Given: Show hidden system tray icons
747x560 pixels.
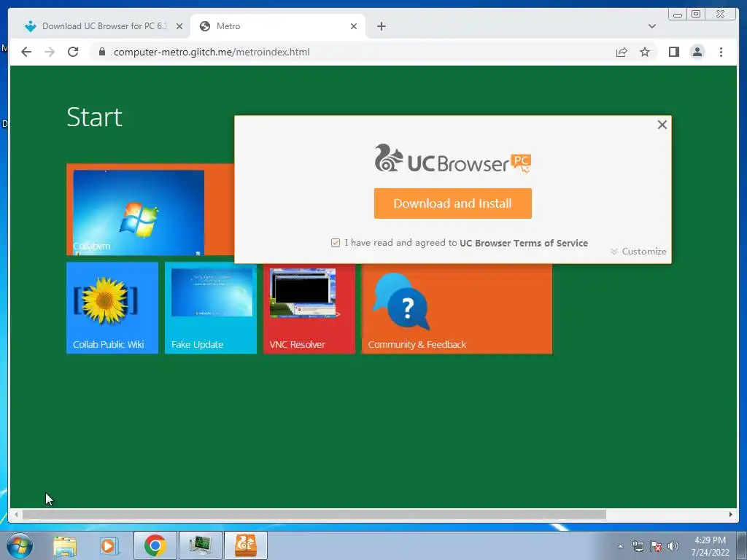Looking at the screenshot, I should click(x=620, y=546).
